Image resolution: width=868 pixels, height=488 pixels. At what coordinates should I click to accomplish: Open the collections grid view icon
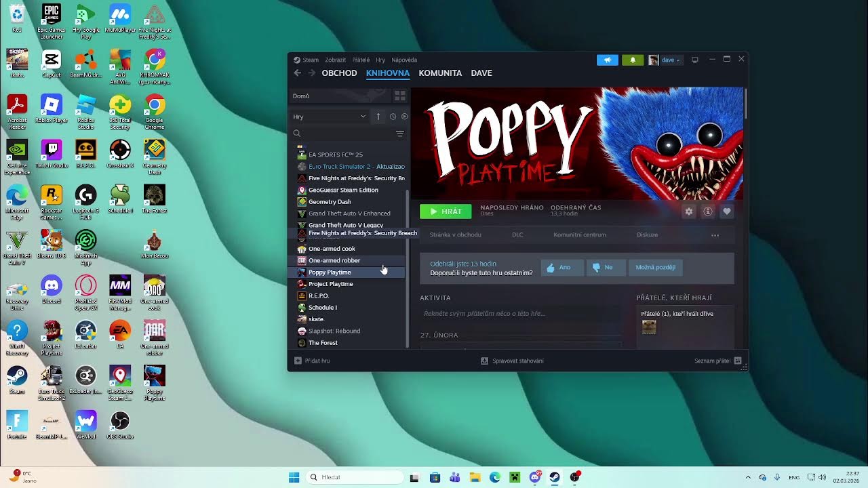point(400,96)
